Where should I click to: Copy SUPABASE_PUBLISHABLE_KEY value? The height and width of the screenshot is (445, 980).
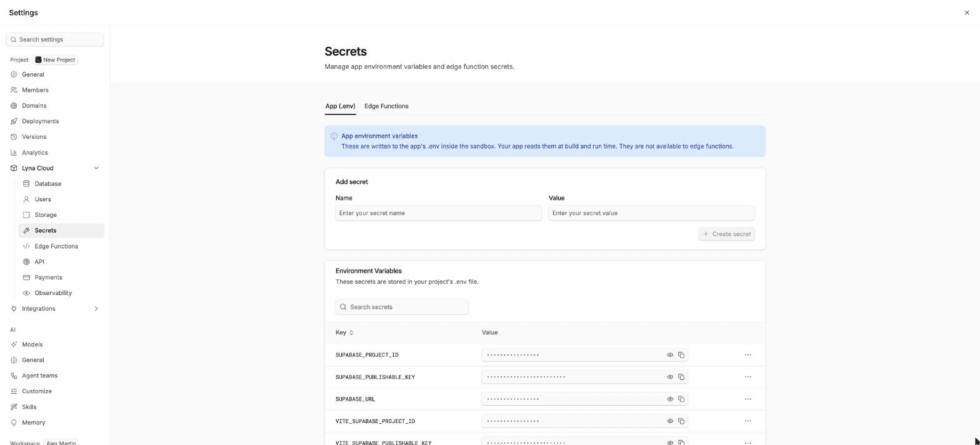(681, 377)
